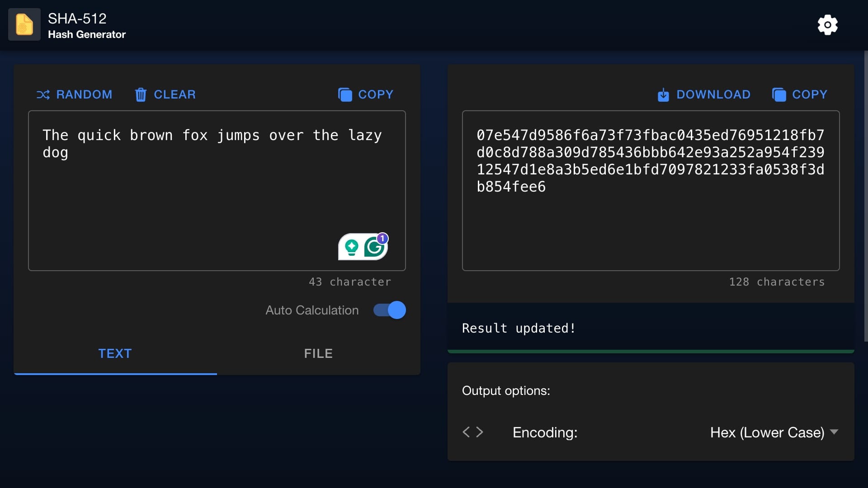Viewport: 868px width, 488px height.
Task: Generate random text with RANDOM button
Action: [75, 94]
